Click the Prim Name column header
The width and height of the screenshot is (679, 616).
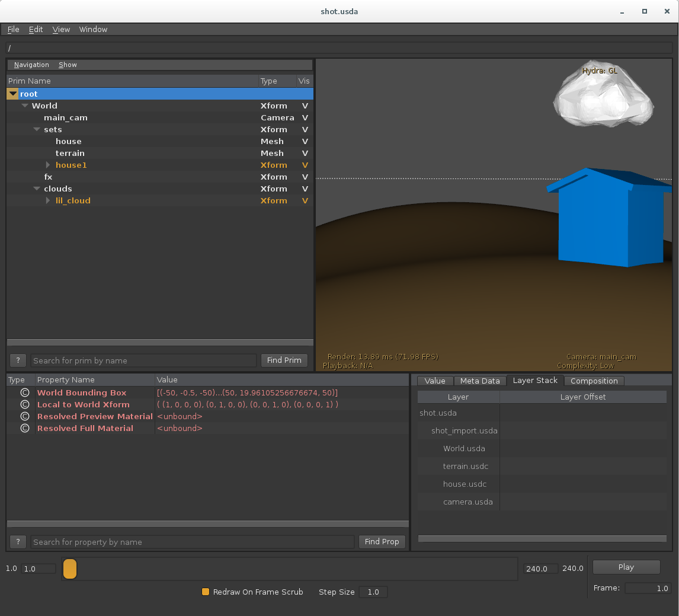click(133, 81)
